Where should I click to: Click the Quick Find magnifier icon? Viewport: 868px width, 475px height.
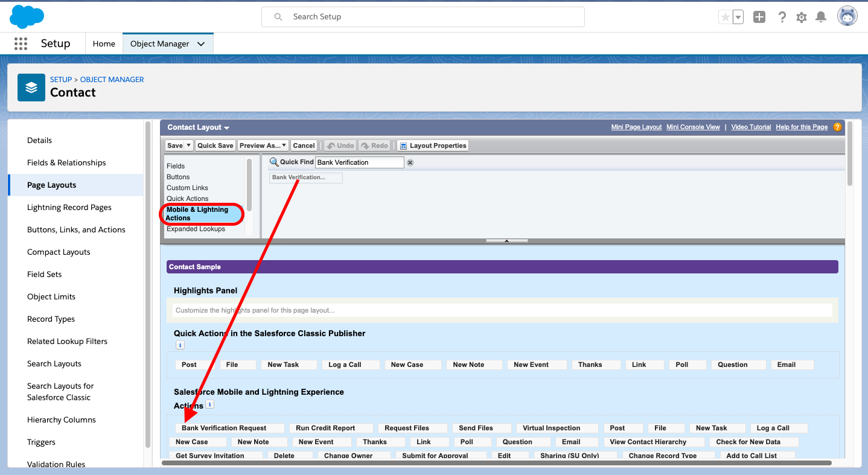click(x=274, y=162)
